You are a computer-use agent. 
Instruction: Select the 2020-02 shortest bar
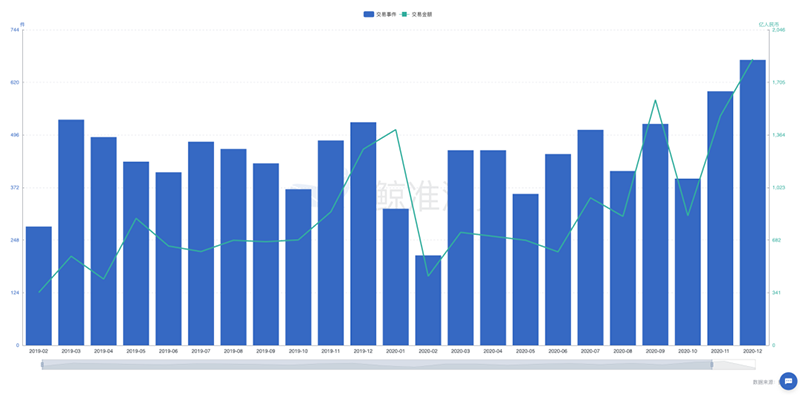coord(428,300)
